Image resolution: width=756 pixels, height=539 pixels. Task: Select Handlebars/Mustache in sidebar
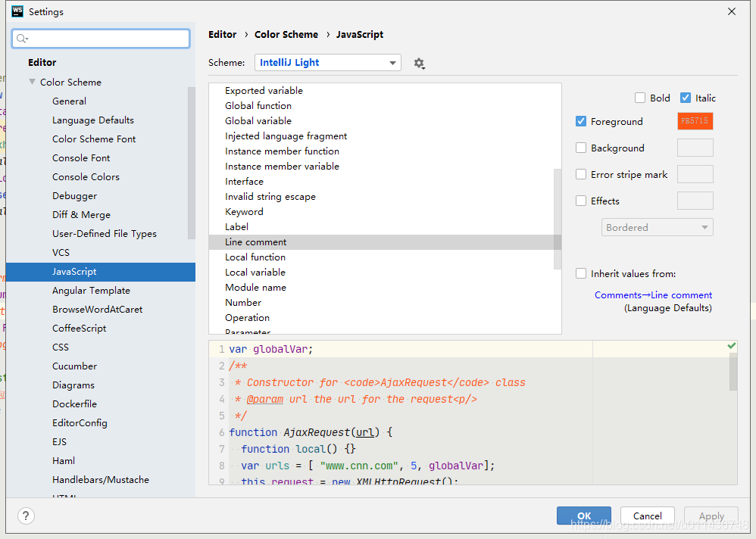click(x=101, y=480)
